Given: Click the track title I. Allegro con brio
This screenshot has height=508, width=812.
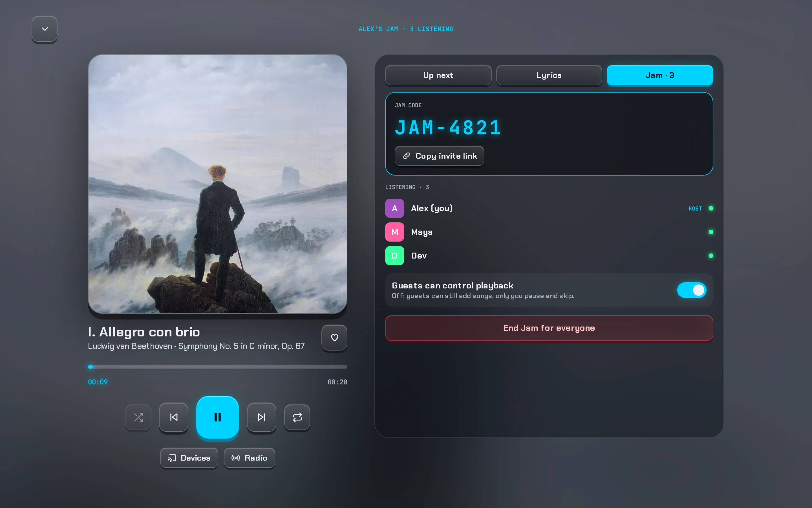Looking at the screenshot, I should coord(144,332).
